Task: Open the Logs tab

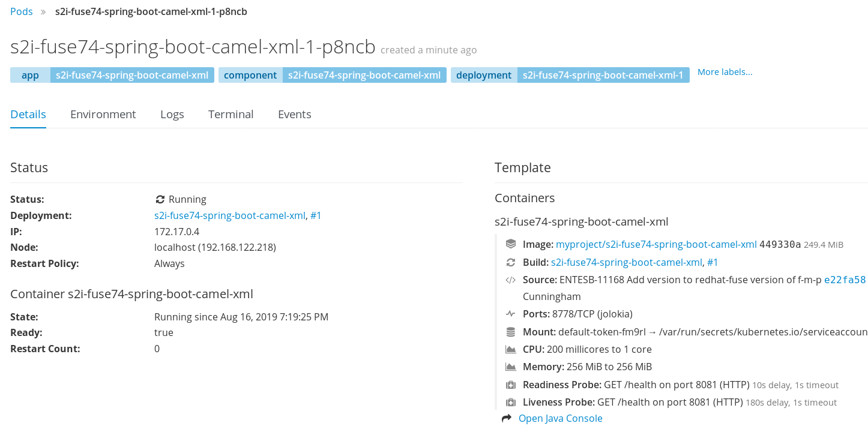Action: 172,115
